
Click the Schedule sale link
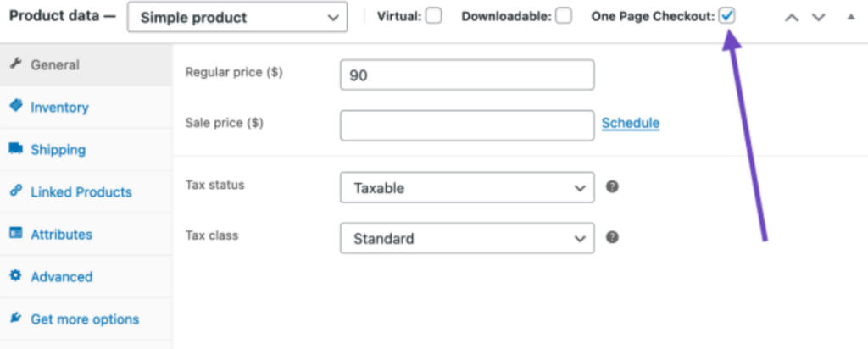coord(631,123)
